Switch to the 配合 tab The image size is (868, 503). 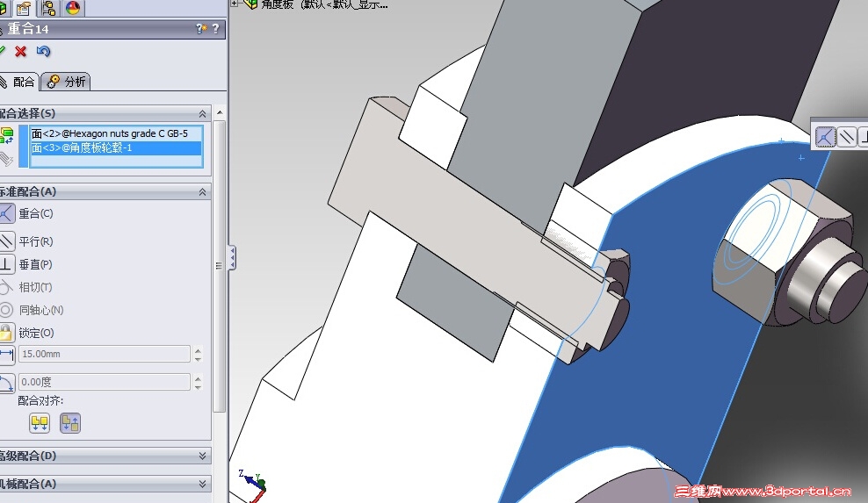point(18,82)
